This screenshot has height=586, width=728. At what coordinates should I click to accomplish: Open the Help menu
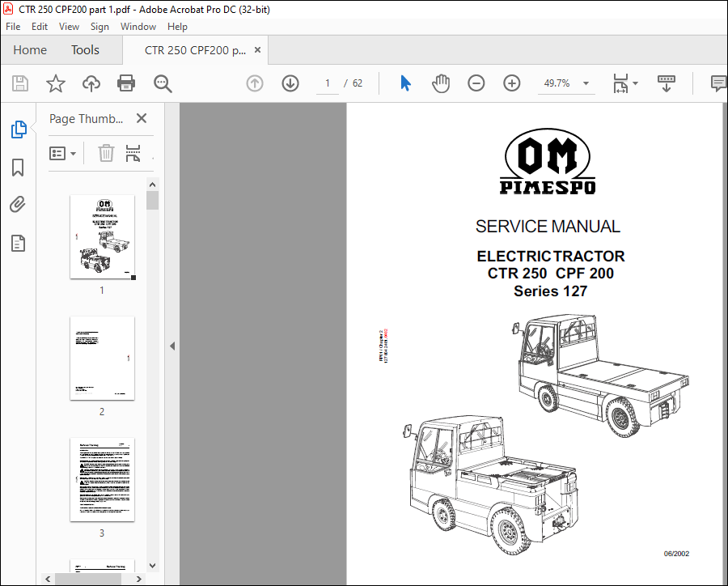pos(177,27)
